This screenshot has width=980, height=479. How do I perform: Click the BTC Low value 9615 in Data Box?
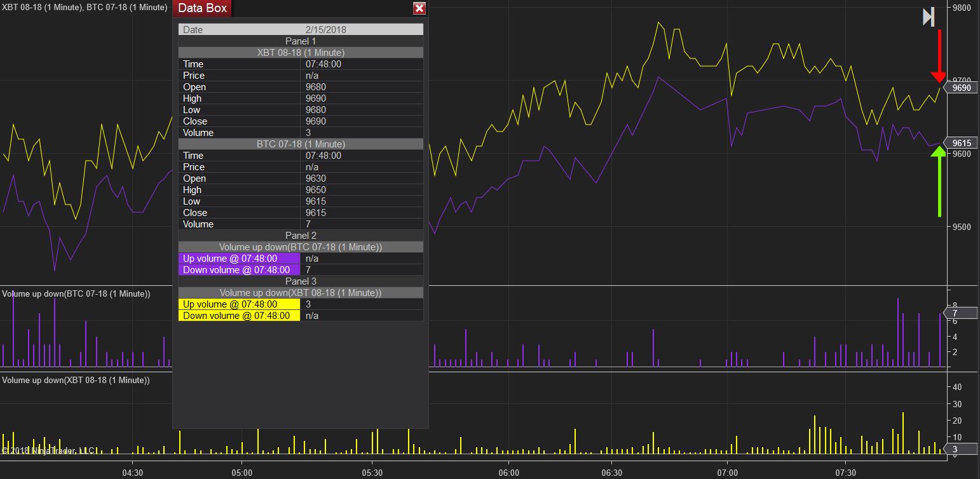coord(316,201)
